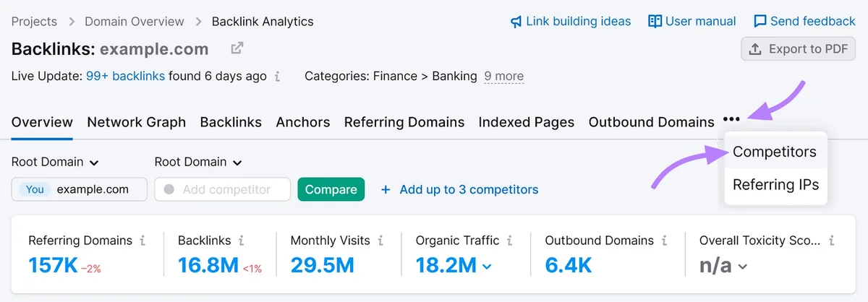
Task: Expand the second Root Domain dropdown above competitor
Action: 198,162
